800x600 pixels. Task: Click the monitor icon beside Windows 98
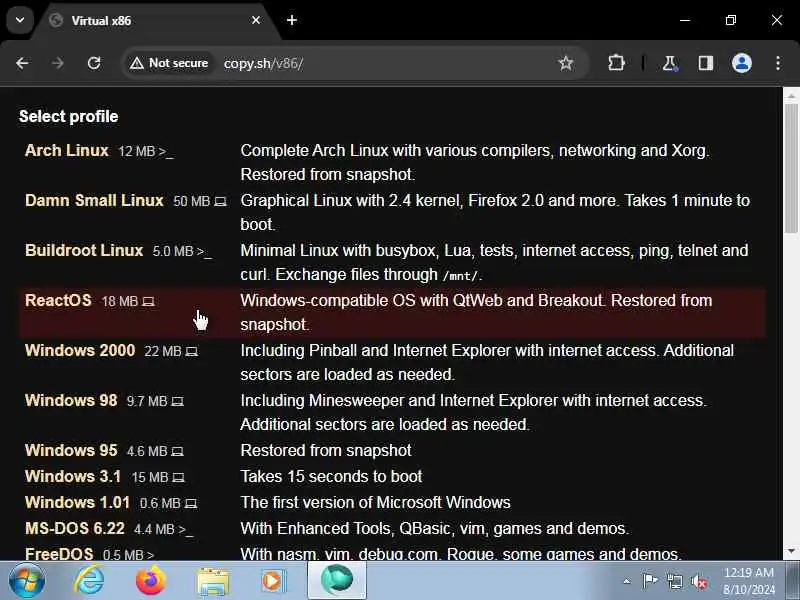pyautogui.click(x=177, y=402)
